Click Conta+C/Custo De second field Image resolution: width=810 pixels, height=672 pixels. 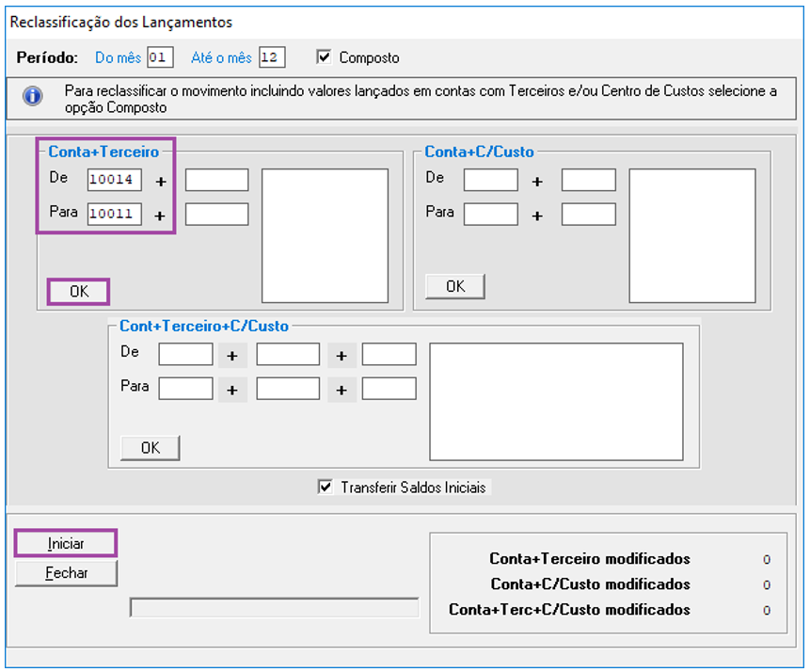589,180
